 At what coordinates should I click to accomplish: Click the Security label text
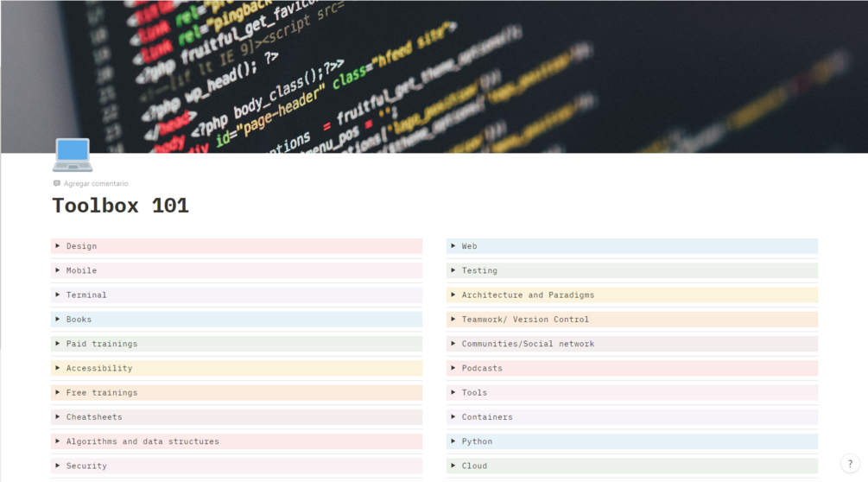86,466
